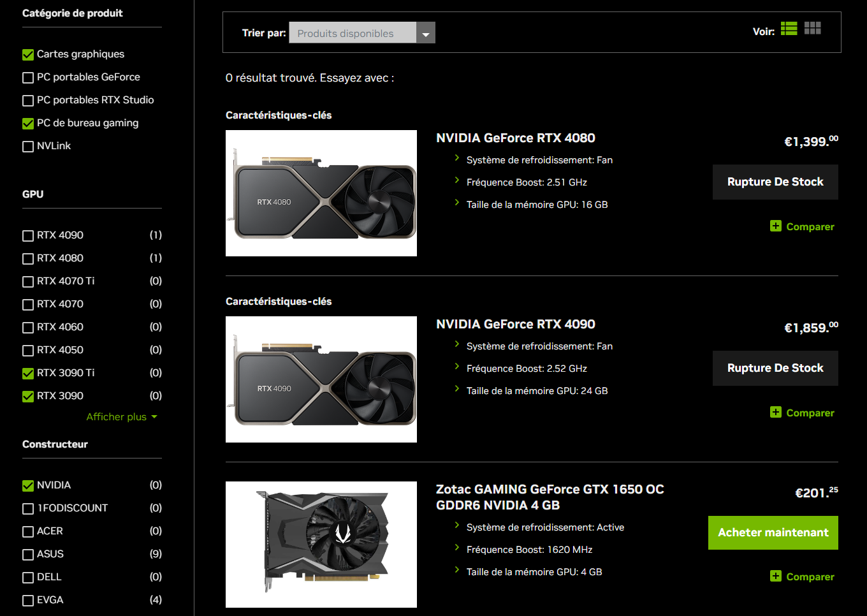Screen dimensions: 867x616
Task: Tick the RTX 4070 Ti checkbox
Action: click(28, 282)
